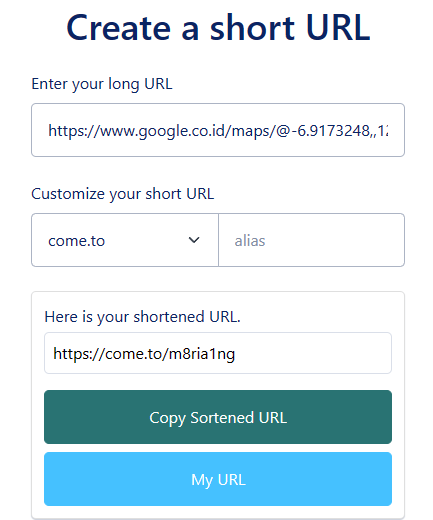This screenshot has height=520, width=433.
Task: Click the Copy Sortened URL button
Action: pos(218,417)
